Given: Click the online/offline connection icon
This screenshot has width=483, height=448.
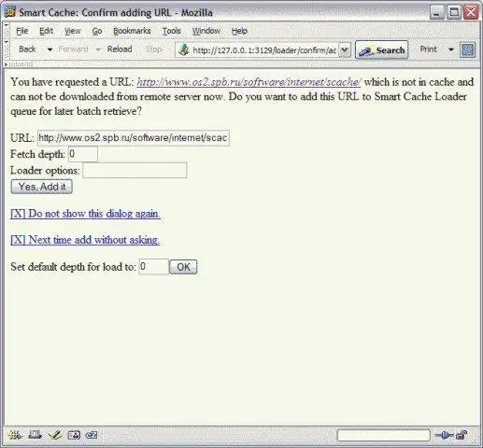Looking at the screenshot, I should coord(444,435).
